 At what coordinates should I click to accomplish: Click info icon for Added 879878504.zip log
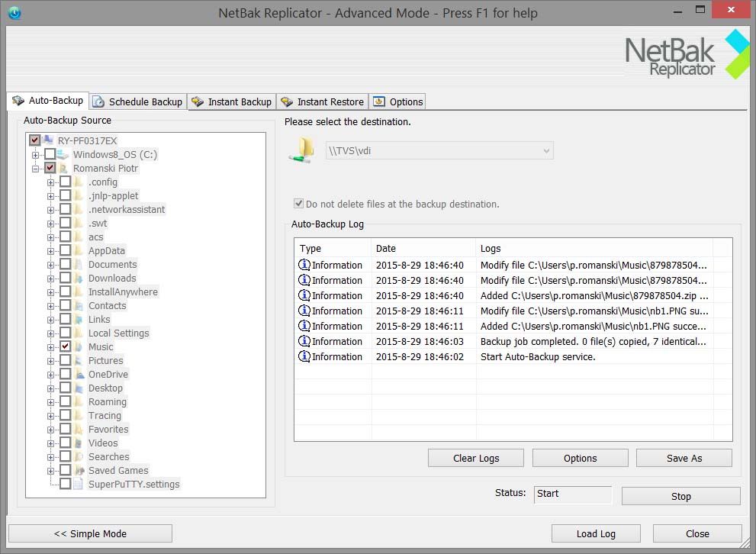pyautogui.click(x=304, y=295)
